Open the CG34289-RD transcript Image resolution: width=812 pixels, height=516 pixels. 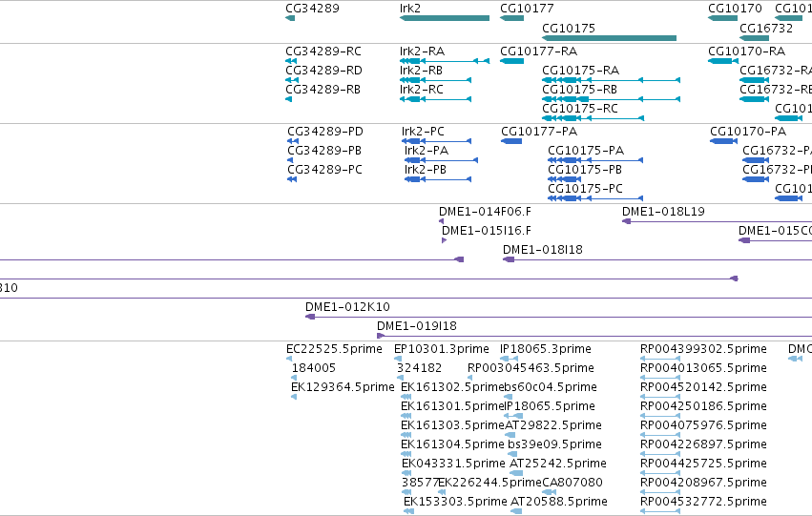click(323, 71)
